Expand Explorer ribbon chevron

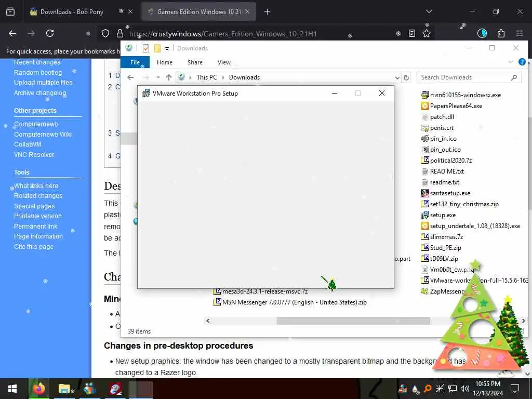(x=511, y=62)
